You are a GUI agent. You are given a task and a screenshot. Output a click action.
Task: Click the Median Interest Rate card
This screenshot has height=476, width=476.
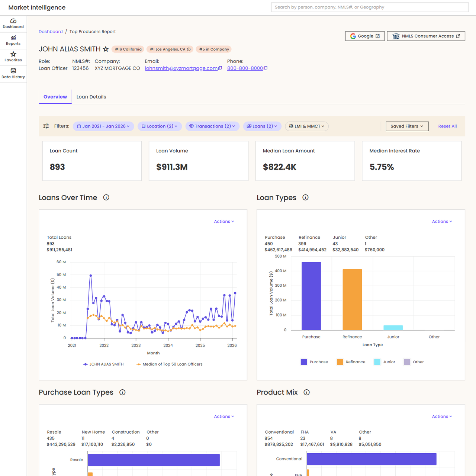tap(412, 161)
